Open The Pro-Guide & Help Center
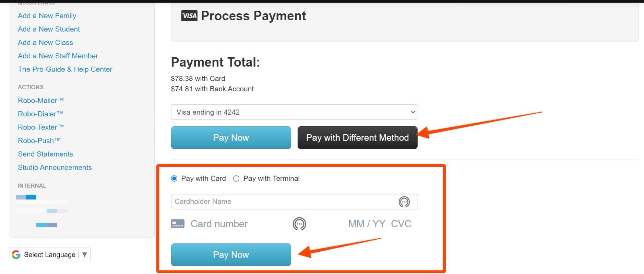Screen dimensions: 644x274 coord(65,69)
